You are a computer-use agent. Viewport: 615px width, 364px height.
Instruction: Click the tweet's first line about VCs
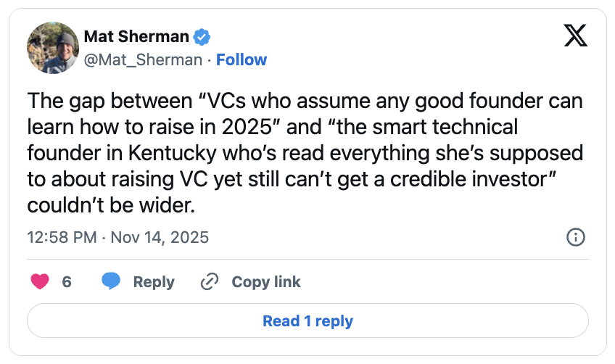click(x=305, y=101)
